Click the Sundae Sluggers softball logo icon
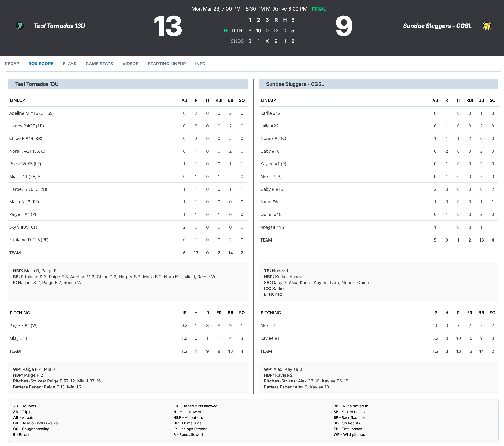 (x=487, y=26)
